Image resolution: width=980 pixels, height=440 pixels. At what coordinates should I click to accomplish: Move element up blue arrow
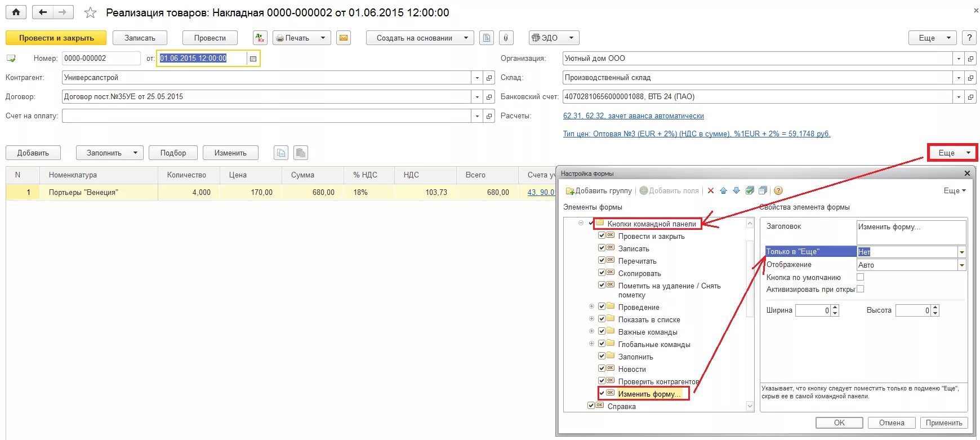[723, 190]
